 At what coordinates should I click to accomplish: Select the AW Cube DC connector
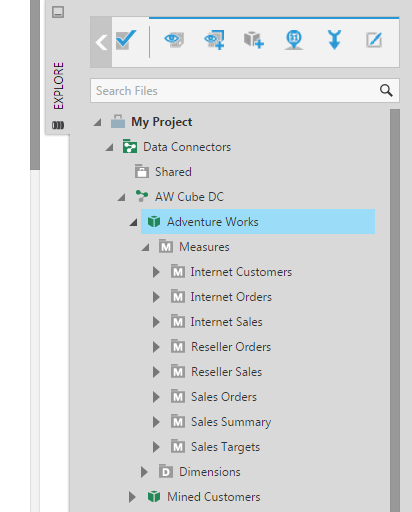(x=189, y=197)
